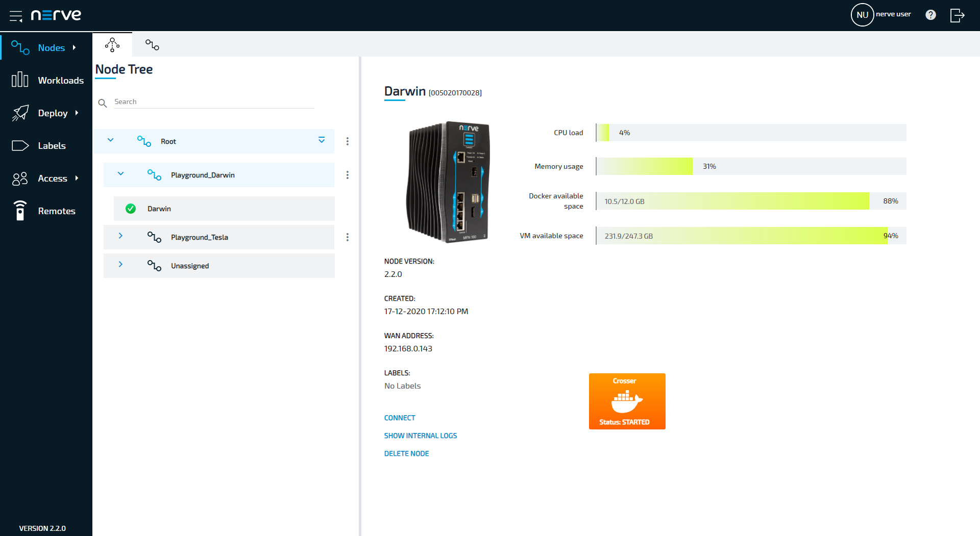Toggle the Root collapse-all arrow icon
Image resolution: width=980 pixels, height=536 pixels.
click(322, 140)
